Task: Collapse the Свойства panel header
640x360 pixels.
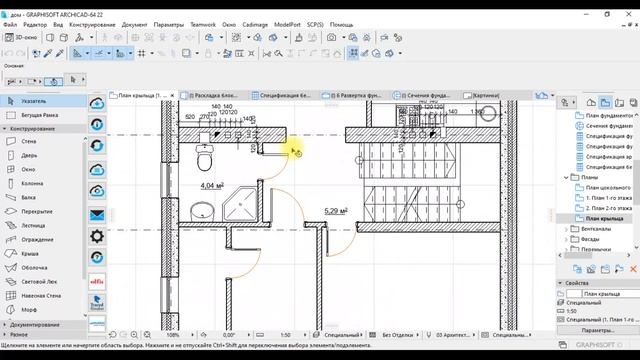Action: point(560,283)
